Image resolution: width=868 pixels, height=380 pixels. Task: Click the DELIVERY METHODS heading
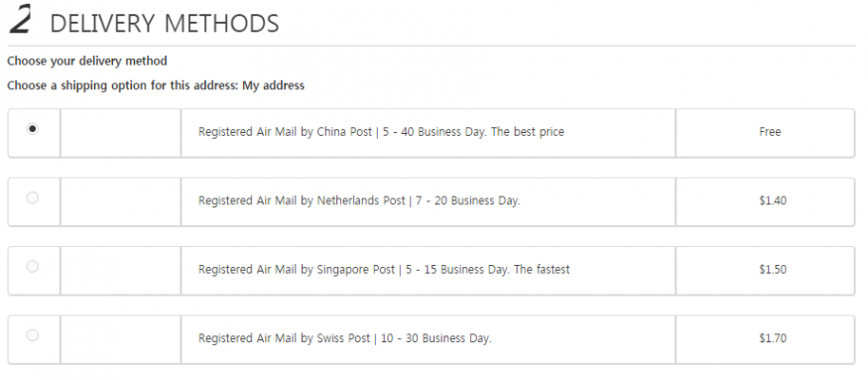(165, 23)
